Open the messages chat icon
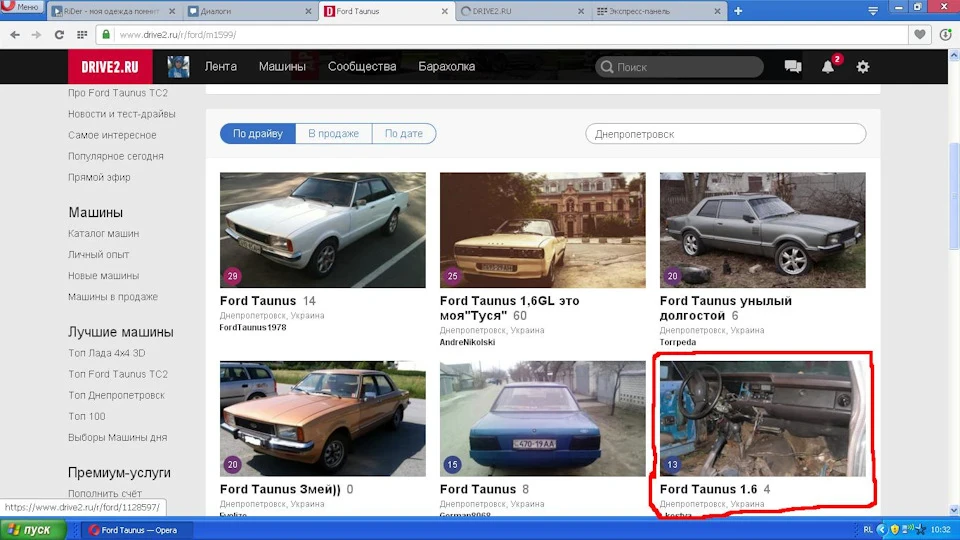The width and height of the screenshot is (960, 540). [x=793, y=67]
